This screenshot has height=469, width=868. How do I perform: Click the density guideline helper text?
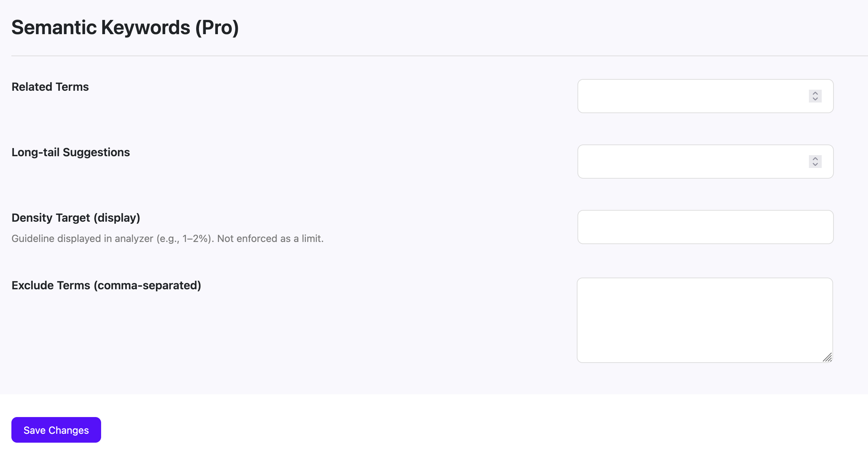(x=167, y=238)
